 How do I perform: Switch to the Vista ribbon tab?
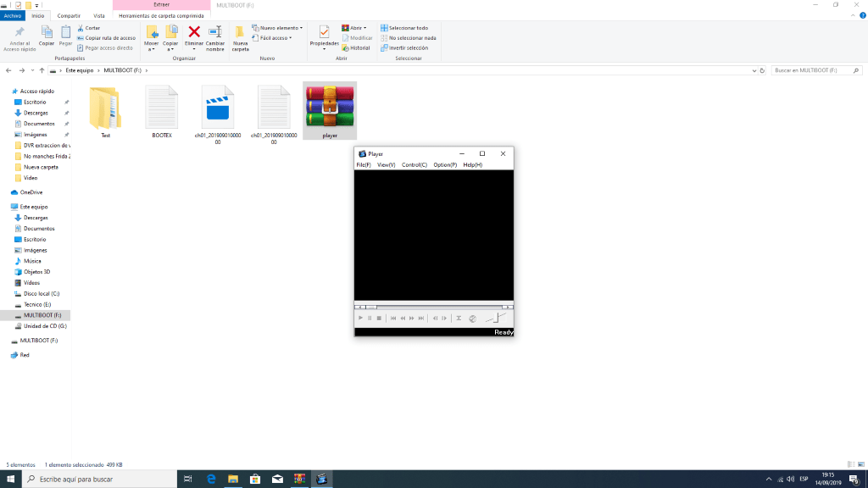[x=99, y=15]
